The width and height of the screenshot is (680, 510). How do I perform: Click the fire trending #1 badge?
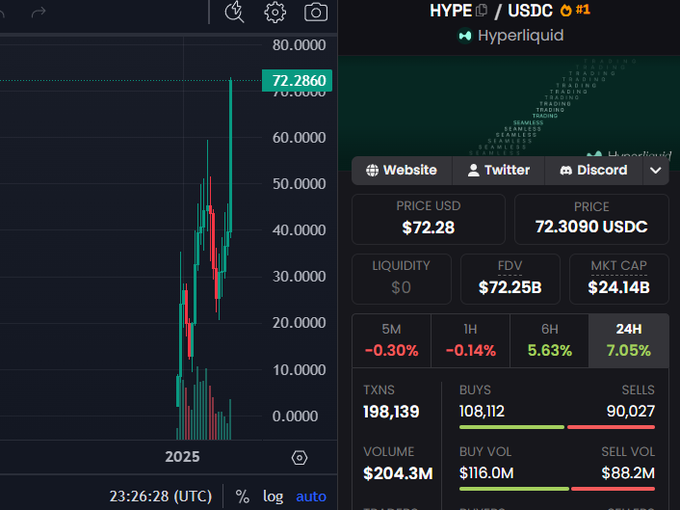coord(575,10)
